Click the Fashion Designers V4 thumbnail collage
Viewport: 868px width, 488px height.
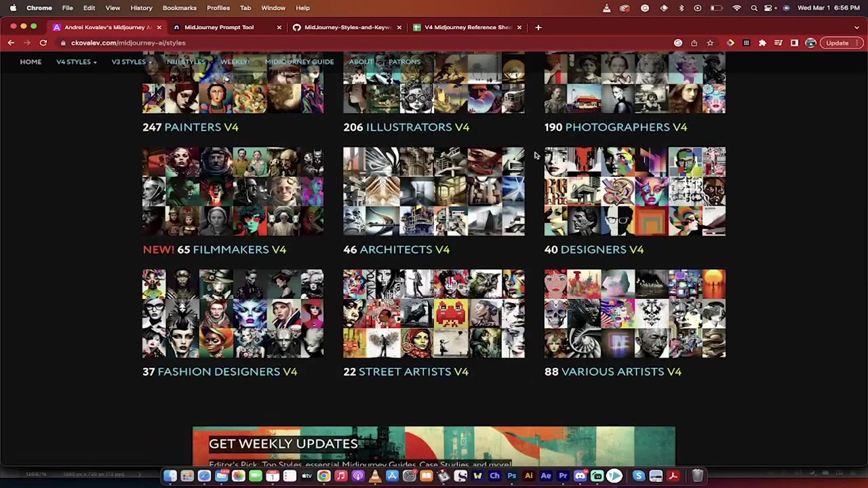[x=233, y=314]
